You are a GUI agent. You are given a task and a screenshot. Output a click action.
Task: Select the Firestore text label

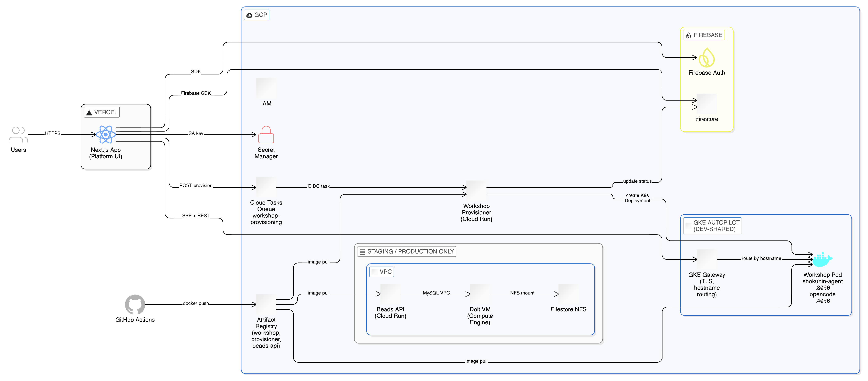(706, 119)
